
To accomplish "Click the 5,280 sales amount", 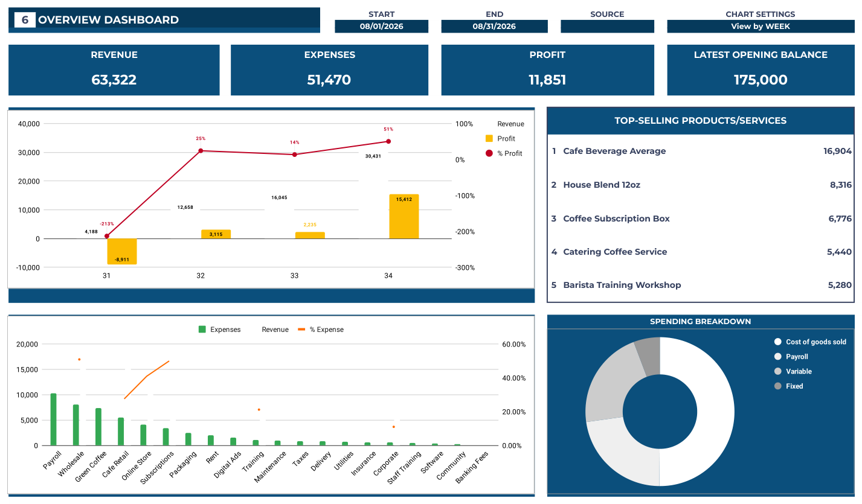I will [840, 285].
